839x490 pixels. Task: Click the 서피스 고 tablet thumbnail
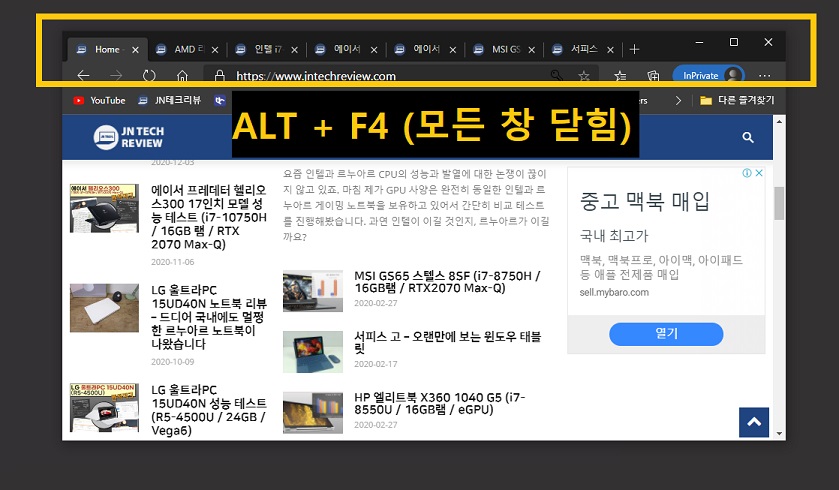[313, 352]
